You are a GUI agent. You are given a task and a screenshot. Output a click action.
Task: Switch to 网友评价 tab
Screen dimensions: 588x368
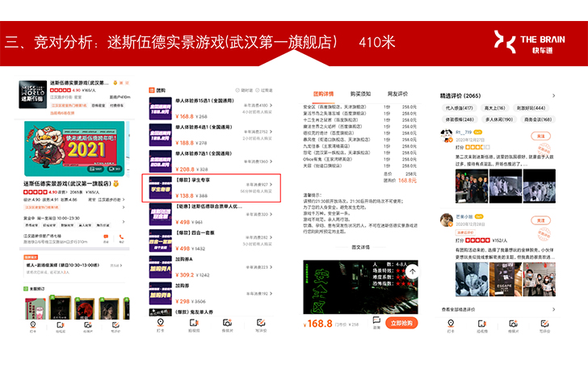tap(397, 94)
